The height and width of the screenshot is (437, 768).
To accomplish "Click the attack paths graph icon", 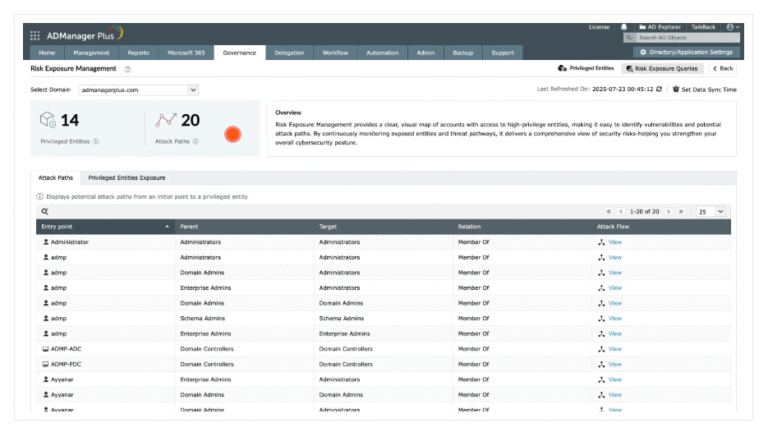I will pos(166,120).
